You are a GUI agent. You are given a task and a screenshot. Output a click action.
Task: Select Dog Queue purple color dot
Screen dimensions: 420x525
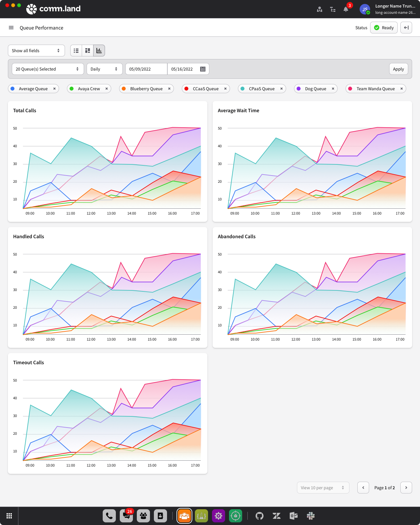tap(299, 89)
